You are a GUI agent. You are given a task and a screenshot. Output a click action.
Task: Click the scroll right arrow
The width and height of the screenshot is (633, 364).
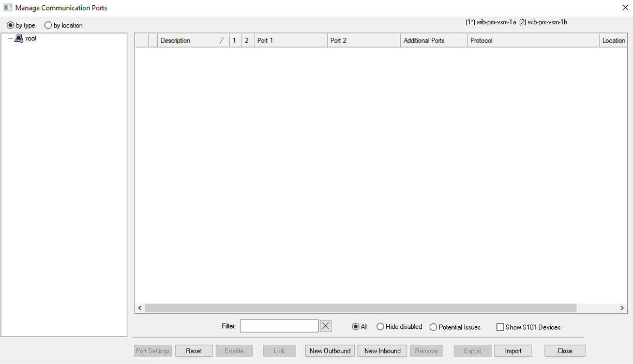coord(622,308)
